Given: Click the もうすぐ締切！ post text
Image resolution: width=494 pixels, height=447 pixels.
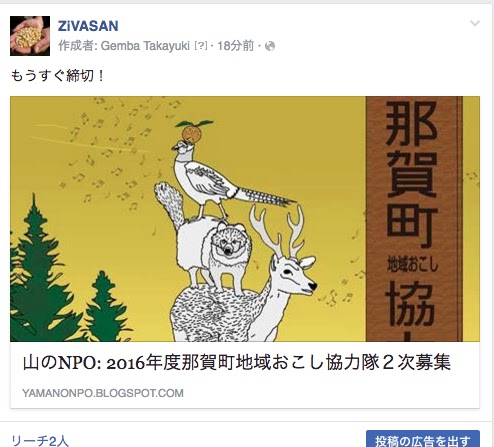Looking at the screenshot, I should pos(58,76).
